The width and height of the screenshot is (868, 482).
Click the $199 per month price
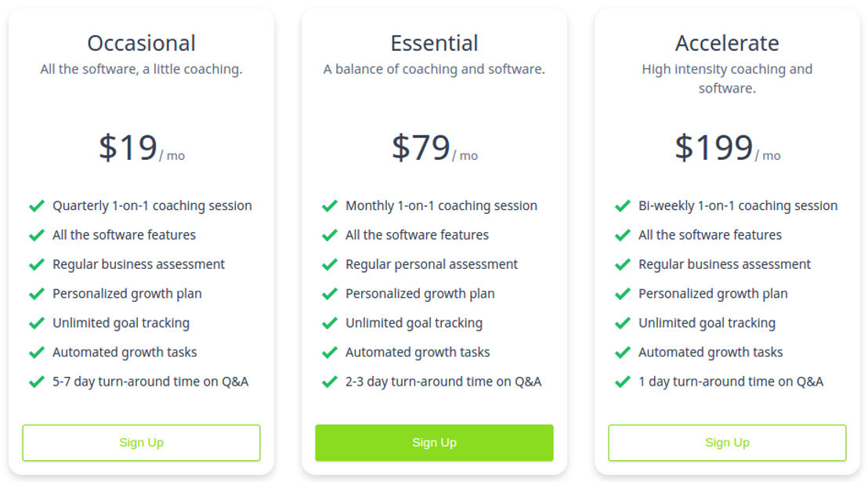tap(728, 148)
